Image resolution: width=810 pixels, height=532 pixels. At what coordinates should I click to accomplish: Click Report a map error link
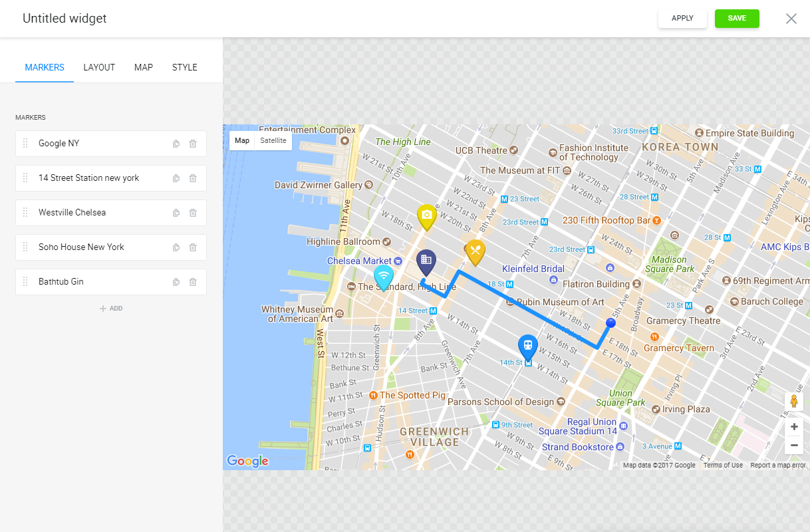point(778,465)
